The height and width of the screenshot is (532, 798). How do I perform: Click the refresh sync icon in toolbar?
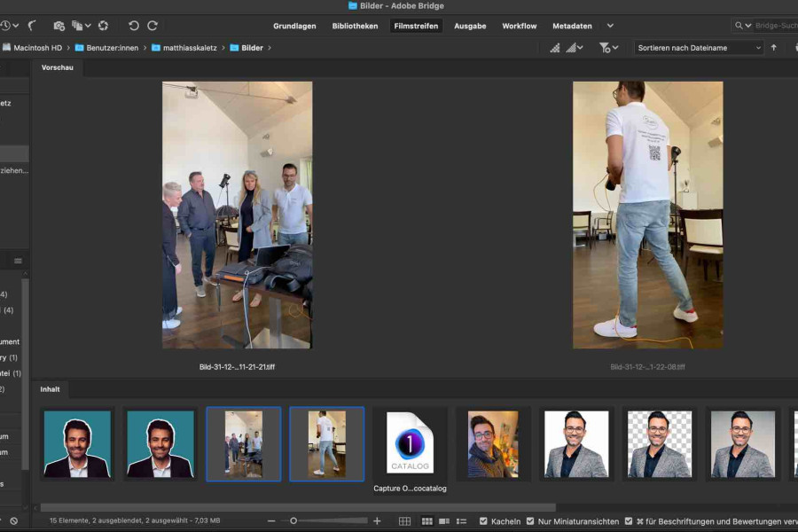click(103, 26)
